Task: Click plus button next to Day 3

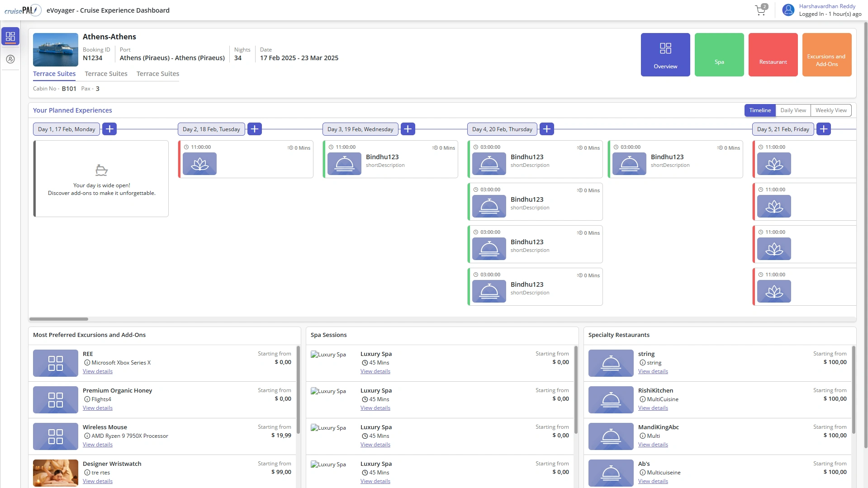Action: [408, 129]
